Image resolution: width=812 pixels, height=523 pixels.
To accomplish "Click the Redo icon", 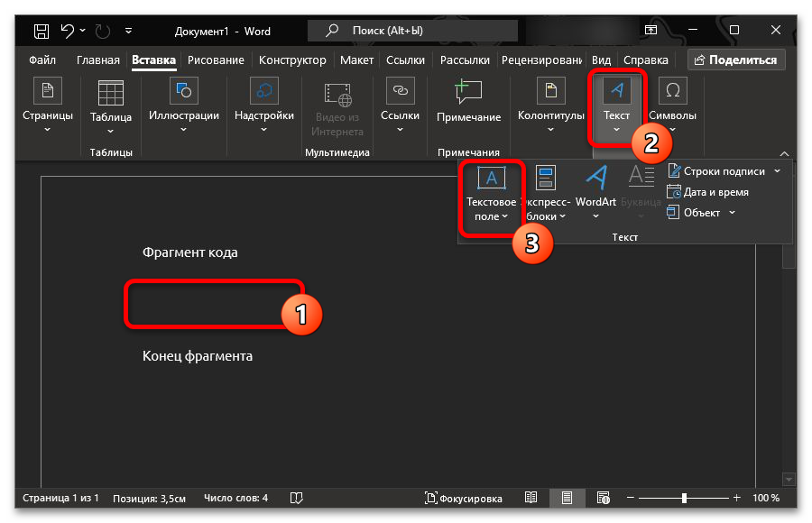I will pos(103,32).
